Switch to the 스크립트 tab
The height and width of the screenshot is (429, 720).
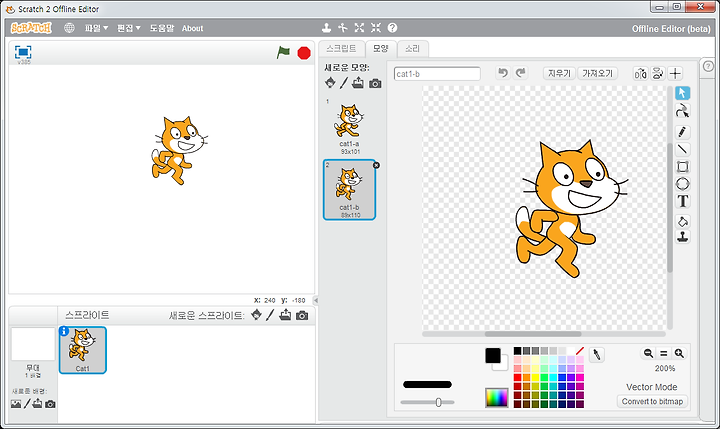342,49
